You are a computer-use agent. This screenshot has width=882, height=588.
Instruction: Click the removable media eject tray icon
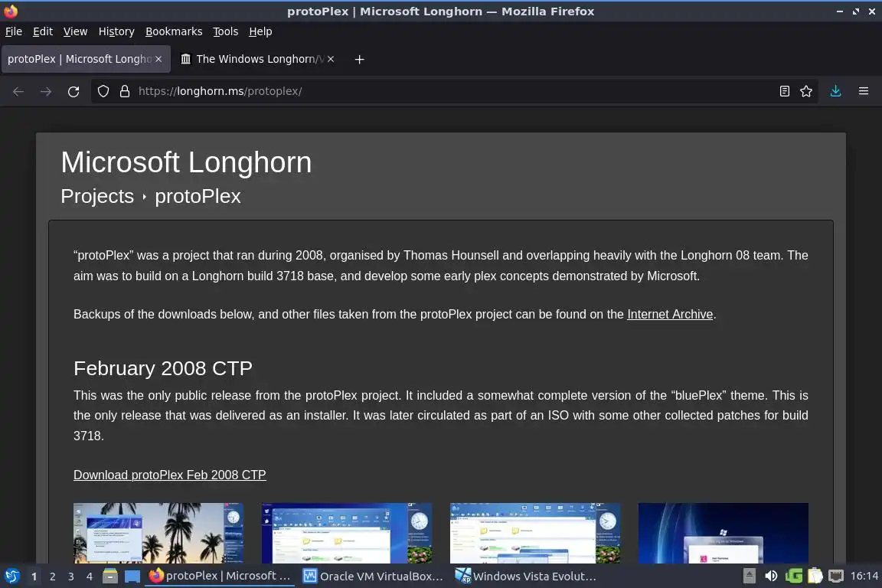coord(750,577)
